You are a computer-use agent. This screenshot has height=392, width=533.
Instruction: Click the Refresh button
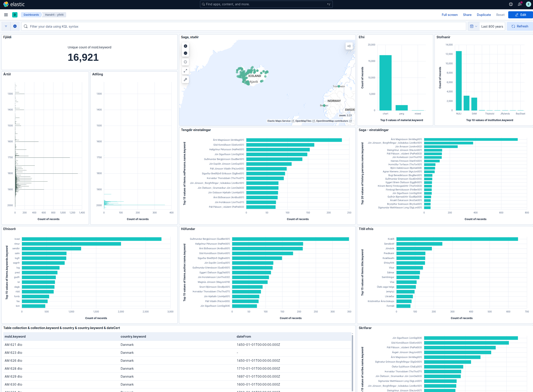coord(520,26)
